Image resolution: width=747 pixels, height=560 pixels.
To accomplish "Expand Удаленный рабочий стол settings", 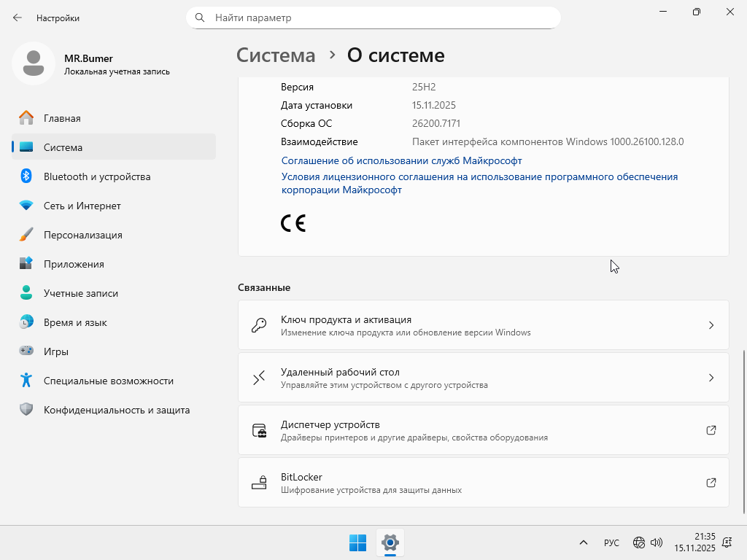I will pos(483,378).
